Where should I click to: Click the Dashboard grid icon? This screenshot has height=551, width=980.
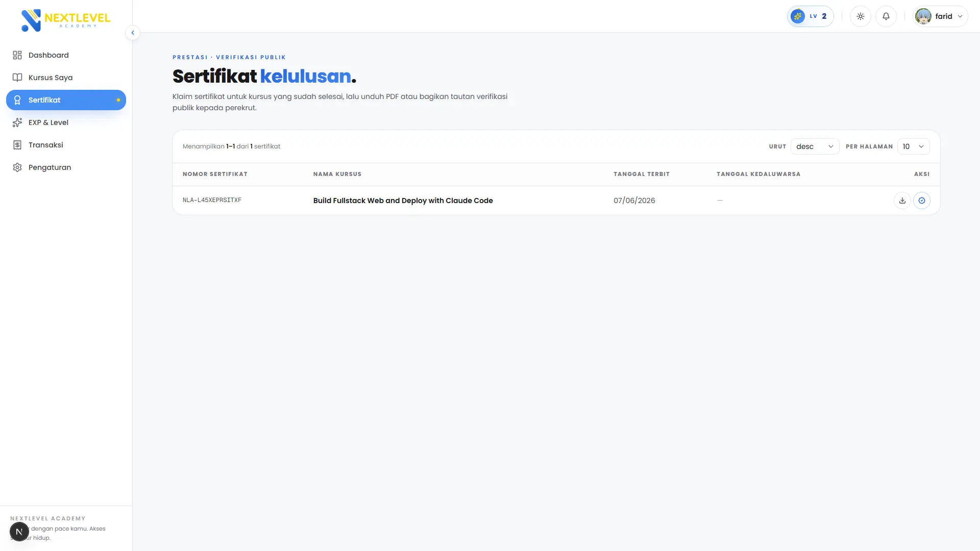click(17, 55)
